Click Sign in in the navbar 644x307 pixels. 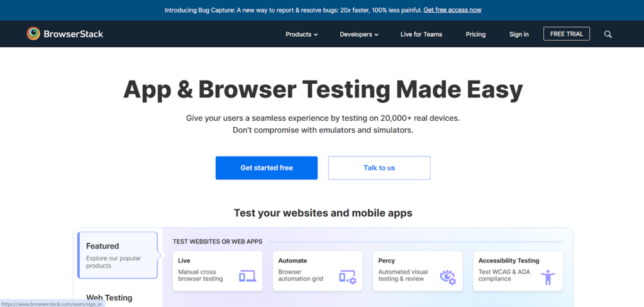coord(519,35)
